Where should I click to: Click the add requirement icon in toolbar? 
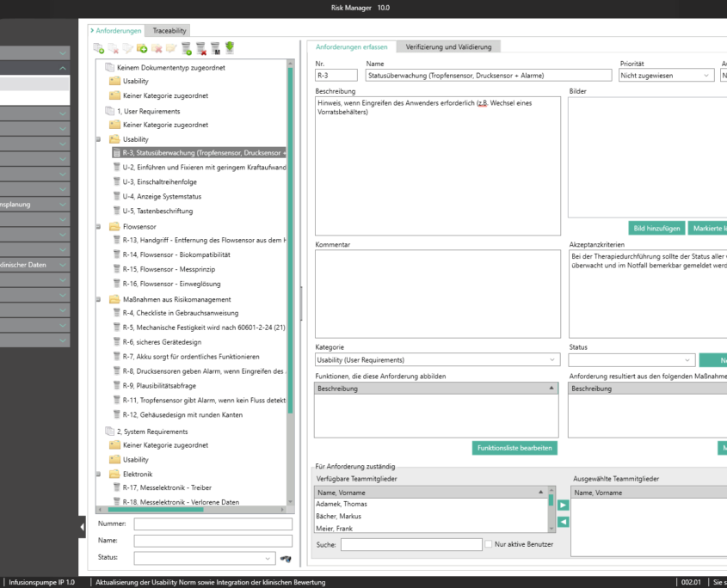click(x=187, y=49)
